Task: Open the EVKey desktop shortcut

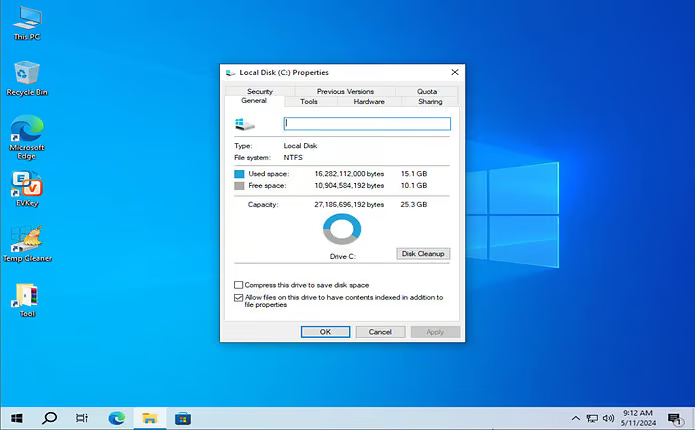Action: point(27,189)
